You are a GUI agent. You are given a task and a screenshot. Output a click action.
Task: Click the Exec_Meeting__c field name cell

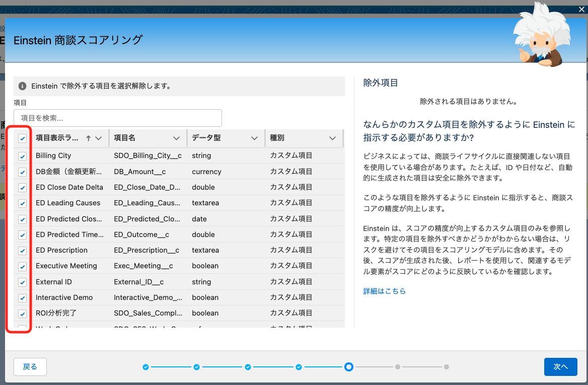[143, 266]
